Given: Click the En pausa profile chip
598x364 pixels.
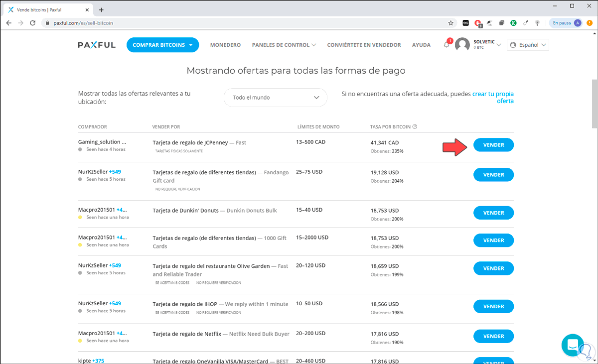Looking at the screenshot, I should 566,23.
